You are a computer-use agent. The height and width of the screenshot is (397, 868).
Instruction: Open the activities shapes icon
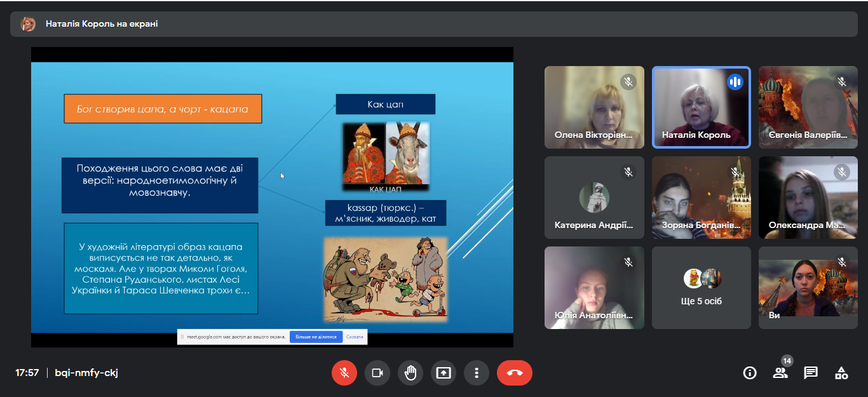[x=841, y=373]
